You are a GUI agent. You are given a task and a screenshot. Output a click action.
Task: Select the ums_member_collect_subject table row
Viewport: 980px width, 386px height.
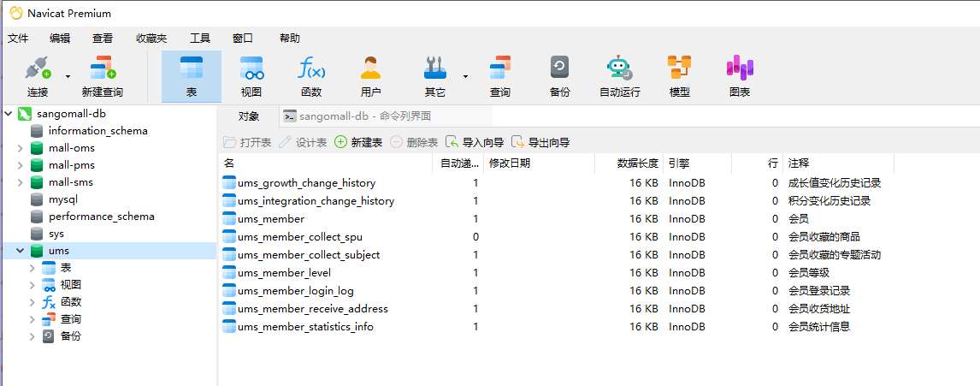556,255
